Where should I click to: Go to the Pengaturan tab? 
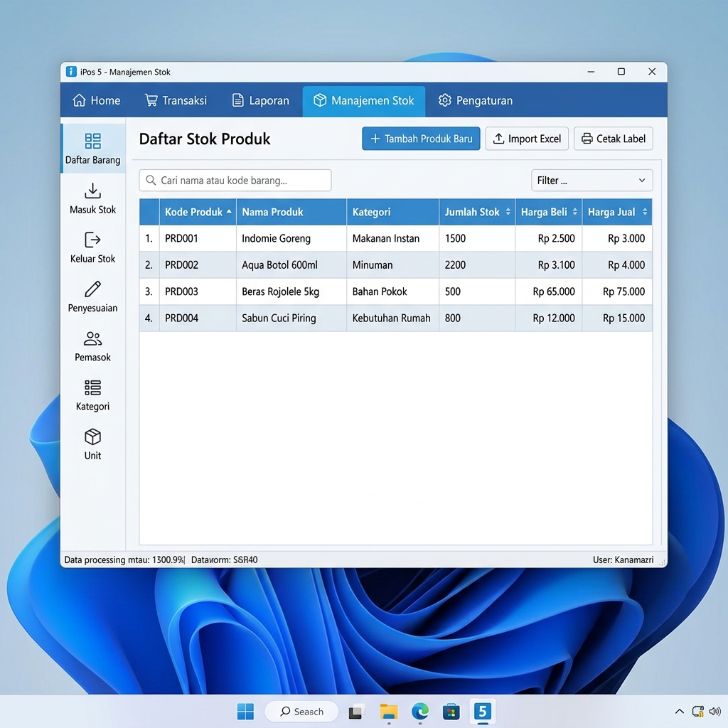pyautogui.click(x=475, y=101)
